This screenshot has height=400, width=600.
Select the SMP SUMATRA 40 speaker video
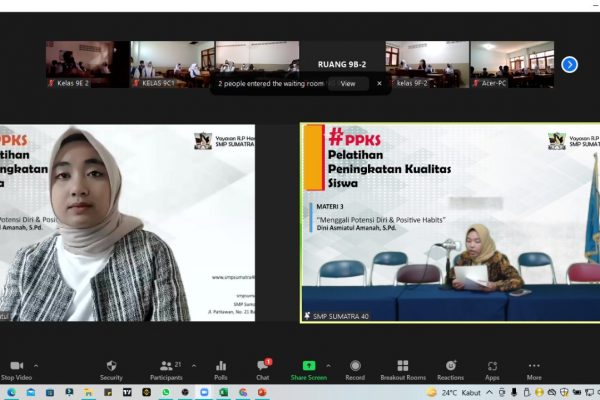pyautogui.click(x=450, y=223)
